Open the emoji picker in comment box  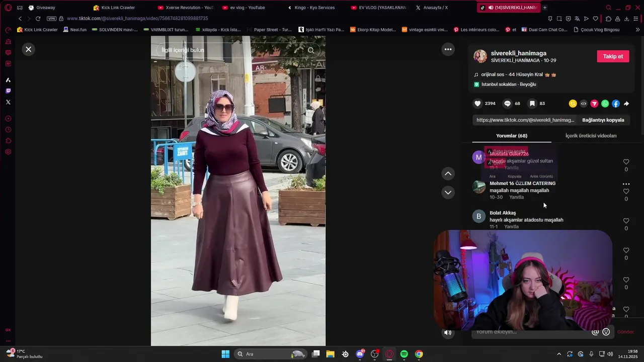pyautogui.click(x=606, y=332)
